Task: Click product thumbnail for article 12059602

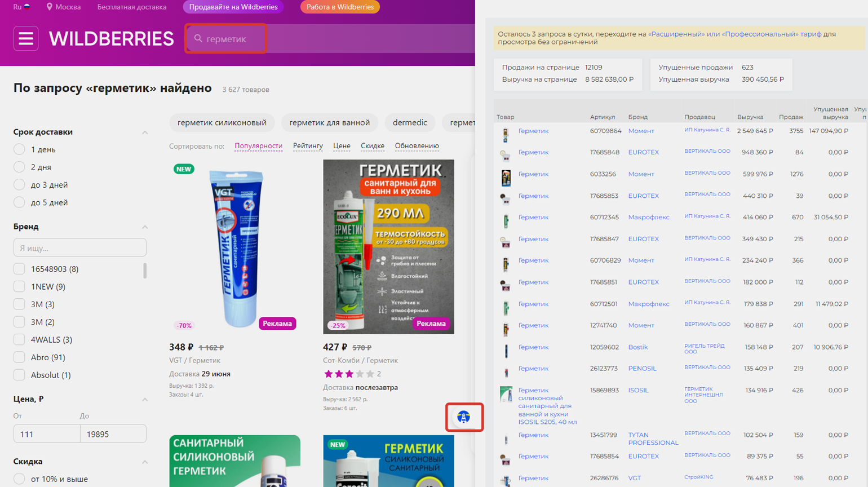Action: (x=506, y=351)
